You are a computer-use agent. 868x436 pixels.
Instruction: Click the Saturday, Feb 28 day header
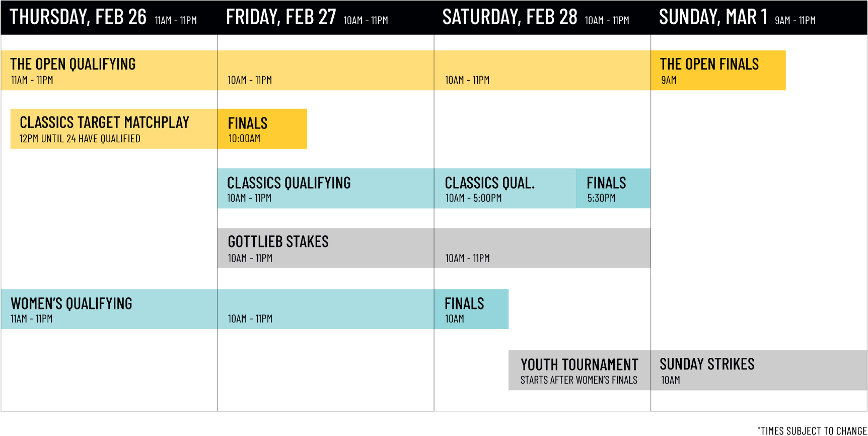(535, 18)
